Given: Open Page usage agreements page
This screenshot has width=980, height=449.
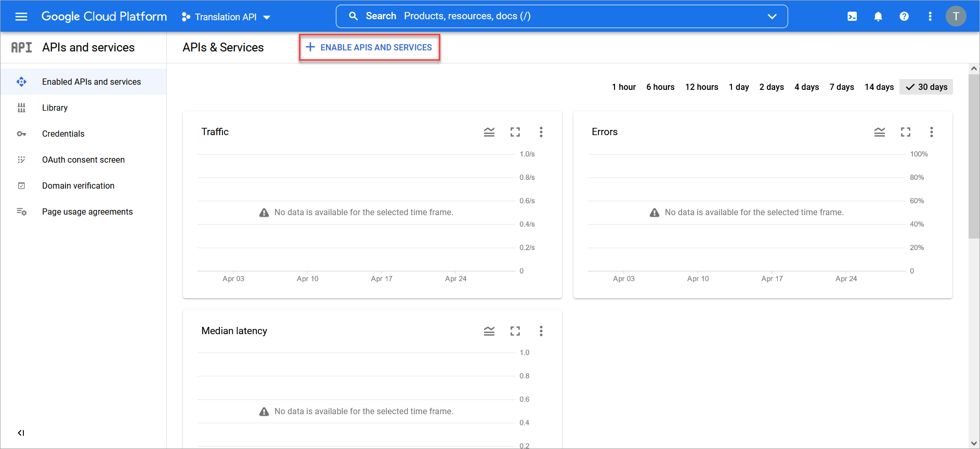Looking at the screenshot, I should [84, 212].
